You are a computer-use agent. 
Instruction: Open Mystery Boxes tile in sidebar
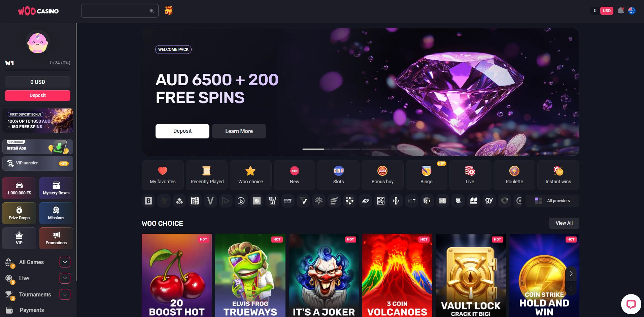pos(56,188)
